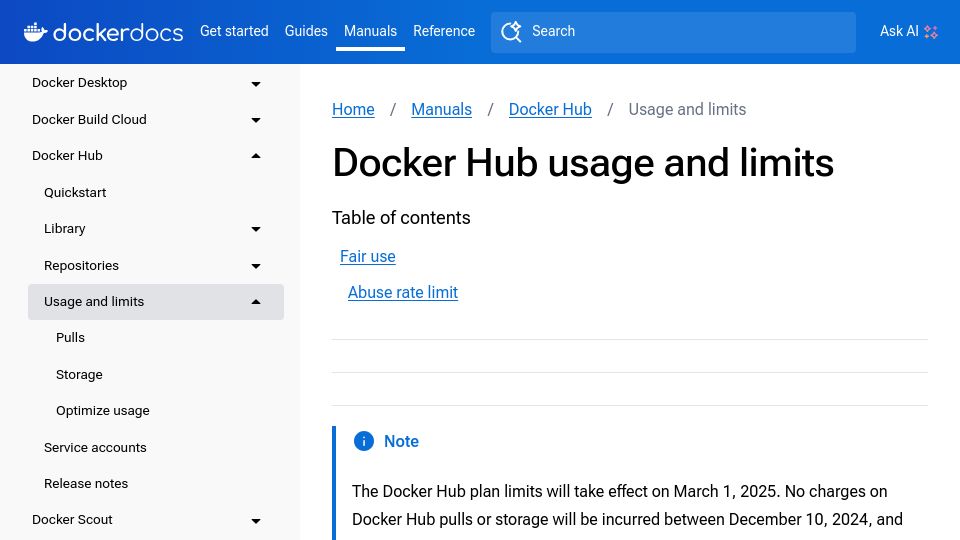Expand the Library submenu arrow
960x540 pixels.
(256, 229)
